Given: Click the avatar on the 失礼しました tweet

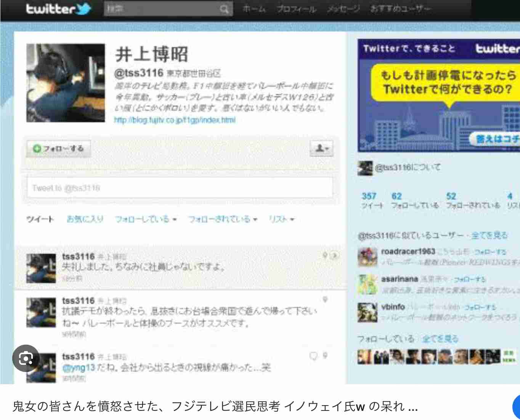Looking at the screenshot, I should pyautogui.click(x=41, y=268).
